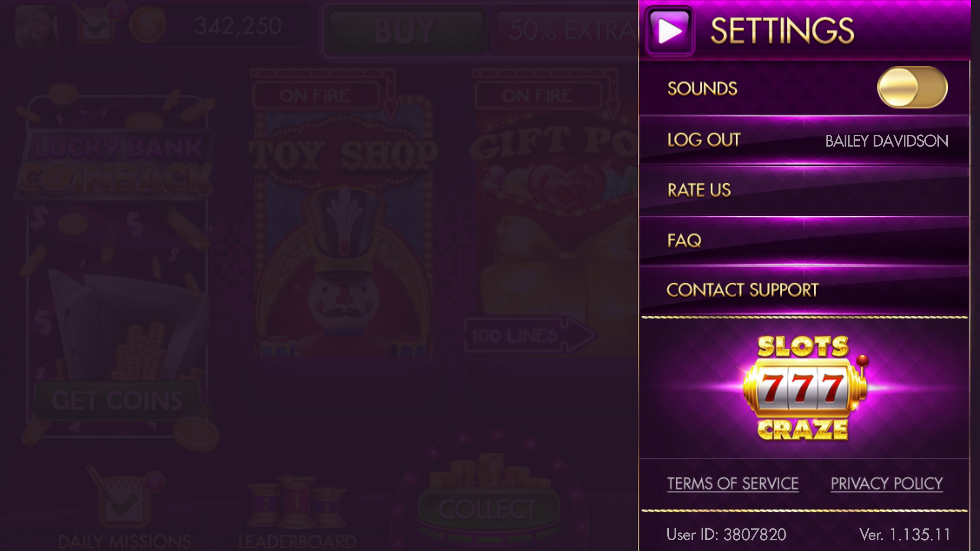
Task: Click the Slots Craze 777 logo
Action: coord(803,388)
